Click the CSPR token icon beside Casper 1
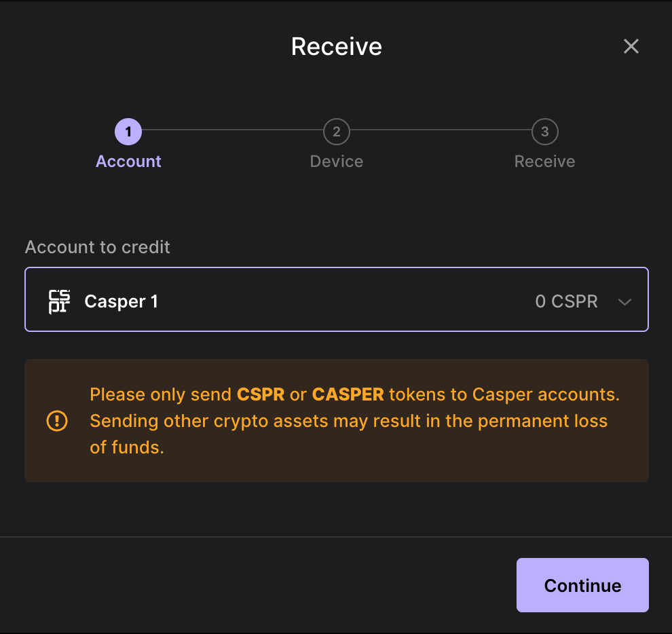This screenshot has width=672, height=634. point(58,299)
